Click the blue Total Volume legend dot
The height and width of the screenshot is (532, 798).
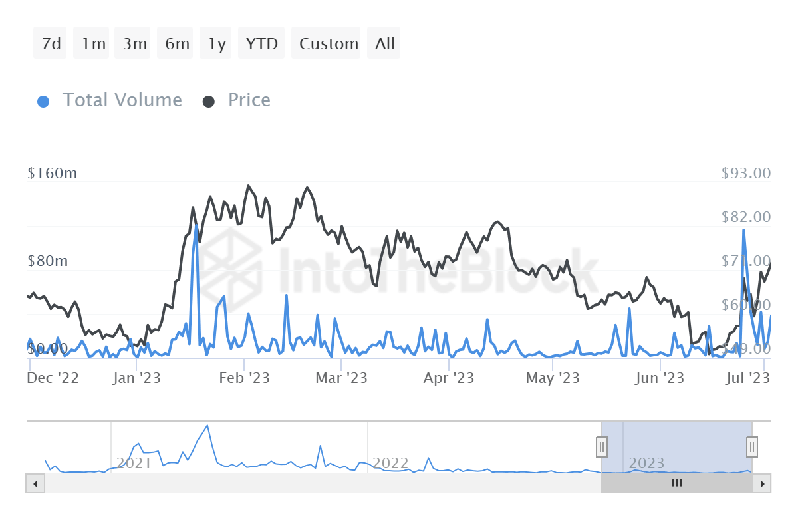43,100
